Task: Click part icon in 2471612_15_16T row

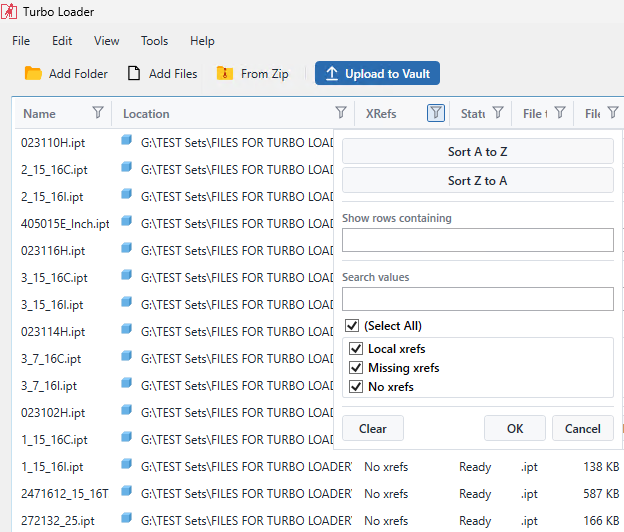Action: (x=127, y=491)
